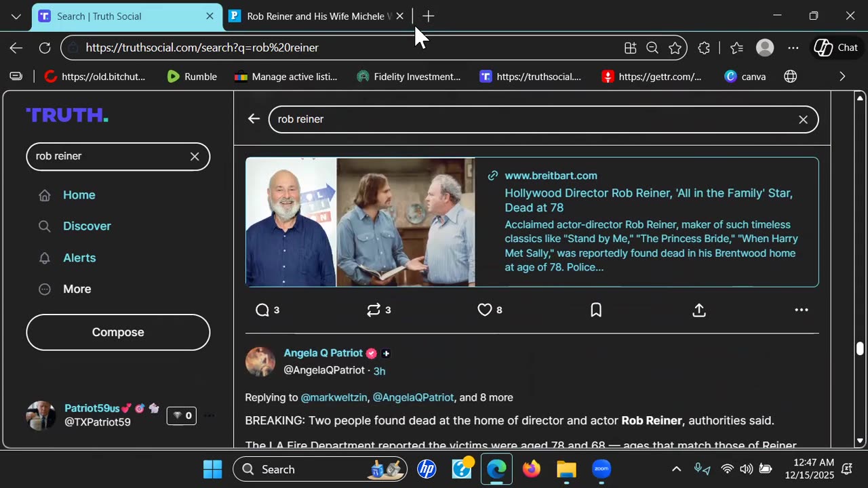Open the Rumble bookmark

(x=192, y=77)
